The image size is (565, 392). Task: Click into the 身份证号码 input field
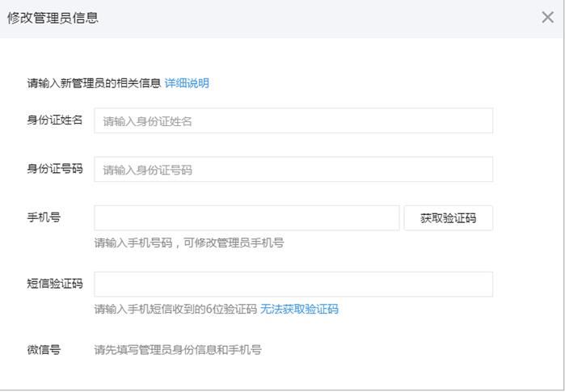click(x=293, y=170)
